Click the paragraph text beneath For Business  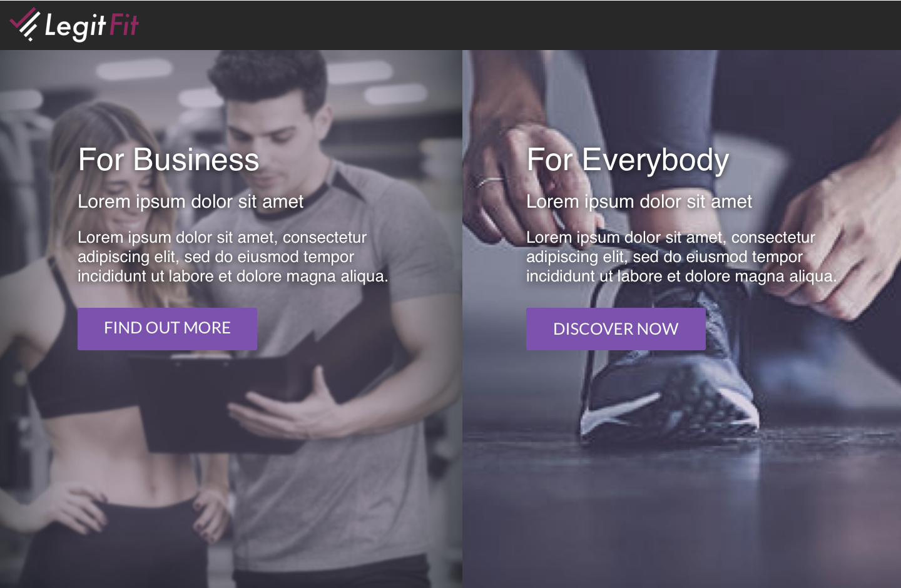click(x=233, y=256)
